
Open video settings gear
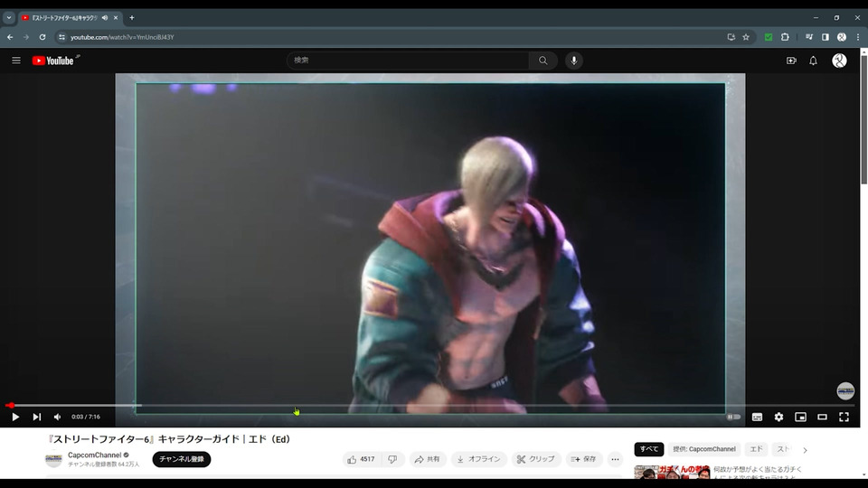778,417
